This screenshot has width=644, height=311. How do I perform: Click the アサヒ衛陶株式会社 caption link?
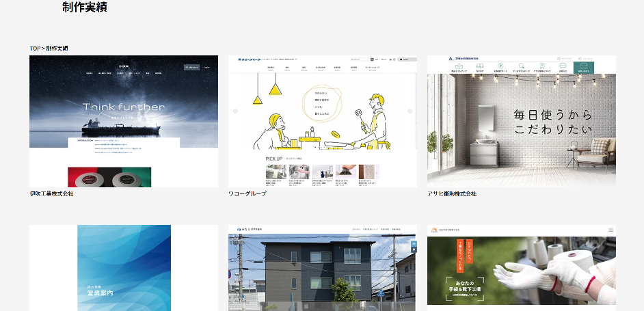(x=452, y=194)
